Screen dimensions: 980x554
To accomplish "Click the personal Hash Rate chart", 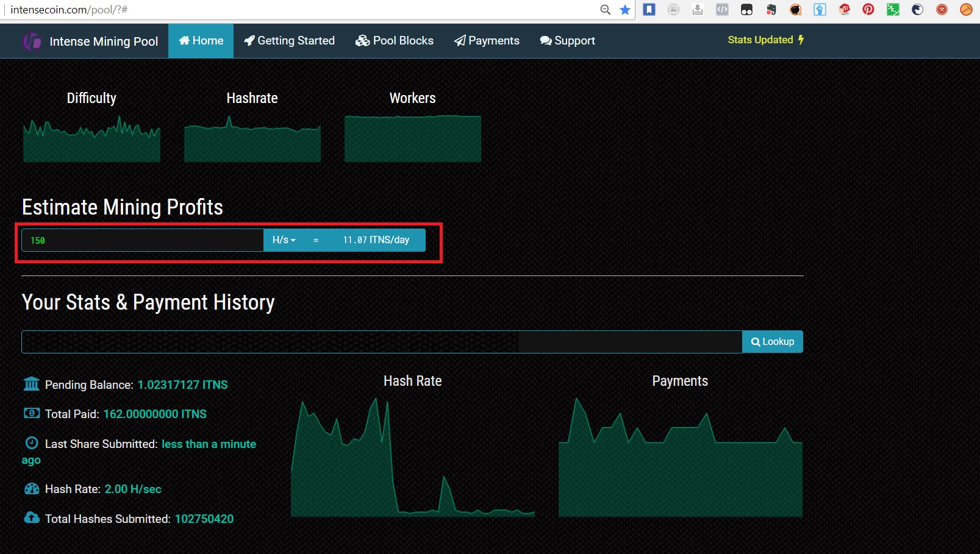I will pos(413,457).
